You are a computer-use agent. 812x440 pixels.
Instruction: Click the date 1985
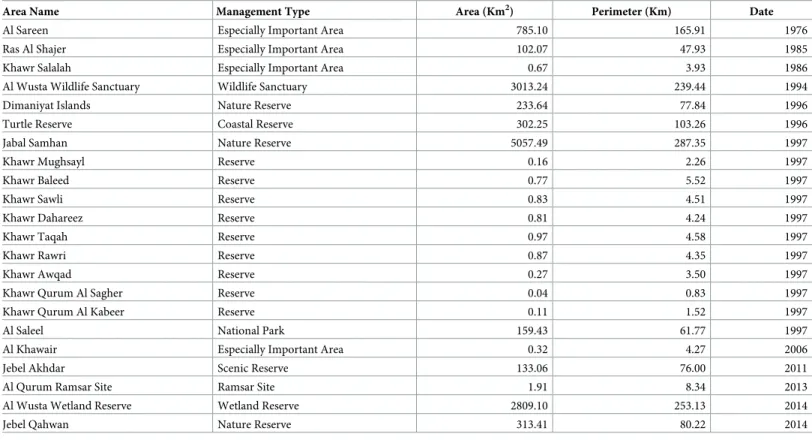tap(796, 49)
